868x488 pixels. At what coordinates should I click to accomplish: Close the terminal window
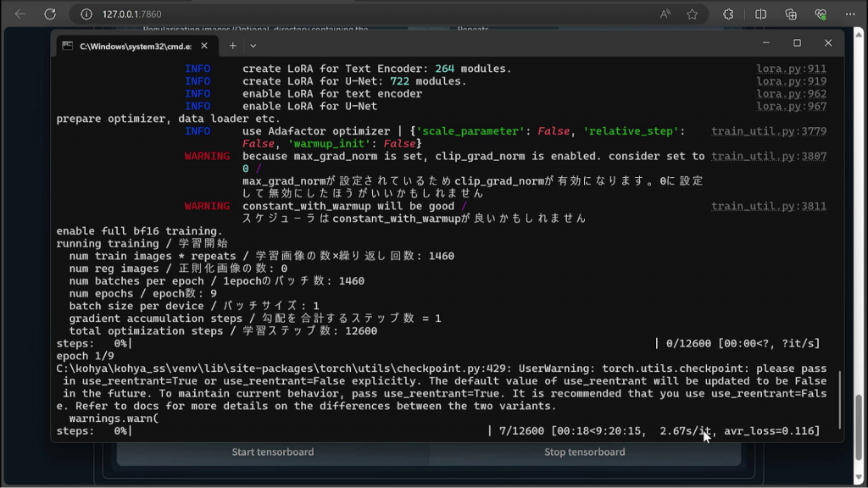[828, 43]
